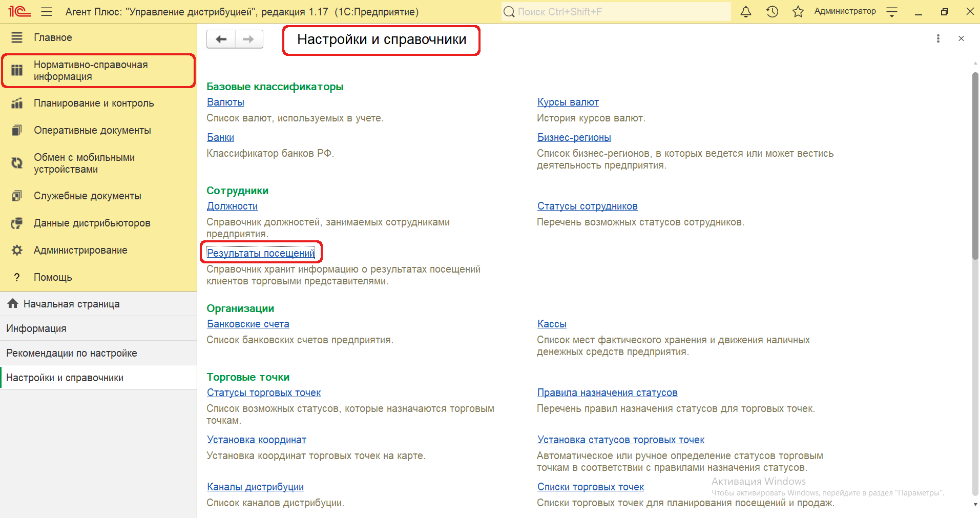This screenshot has height=518, width=980.
Task: Click the Оперативные документы icon
Action: tap(17, 130)
